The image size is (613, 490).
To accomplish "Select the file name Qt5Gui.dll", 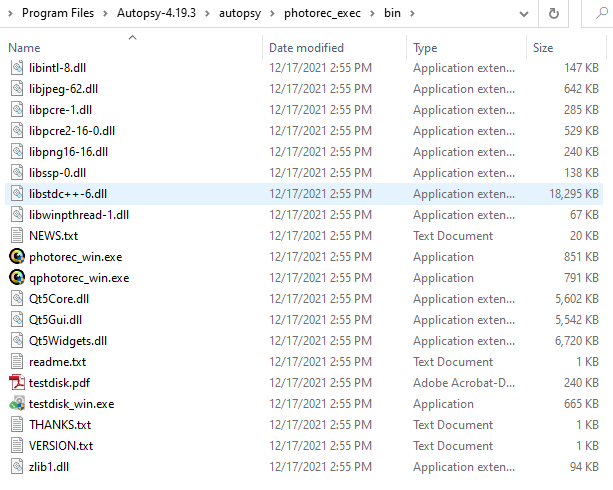I will pyautogui.click(x=56, y=320).
